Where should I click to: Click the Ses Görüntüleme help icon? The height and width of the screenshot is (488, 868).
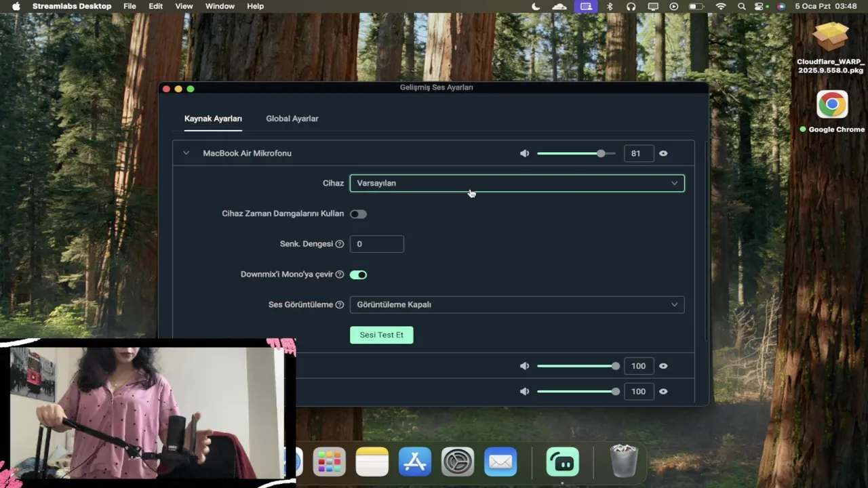click(x=340, y=305)
